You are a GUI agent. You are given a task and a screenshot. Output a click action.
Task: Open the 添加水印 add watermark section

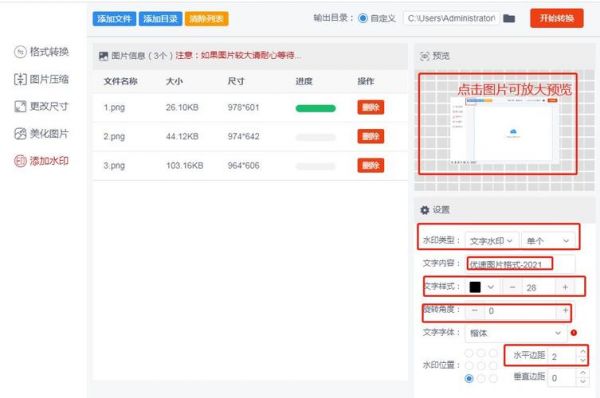coord(41,161)
